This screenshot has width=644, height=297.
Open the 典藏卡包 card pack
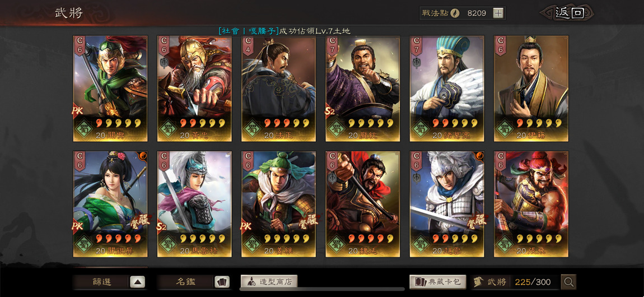[x=438, y=282]
